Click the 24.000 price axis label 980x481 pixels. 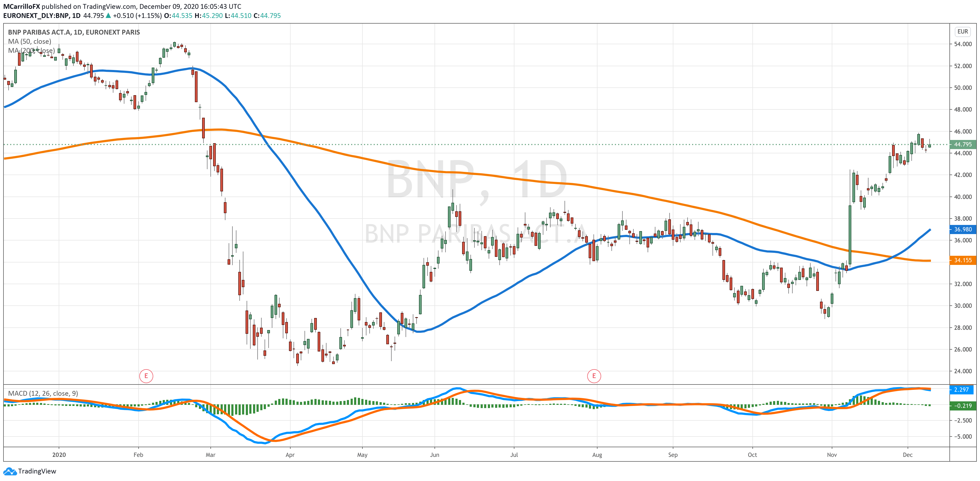click(x=963, y=371)
